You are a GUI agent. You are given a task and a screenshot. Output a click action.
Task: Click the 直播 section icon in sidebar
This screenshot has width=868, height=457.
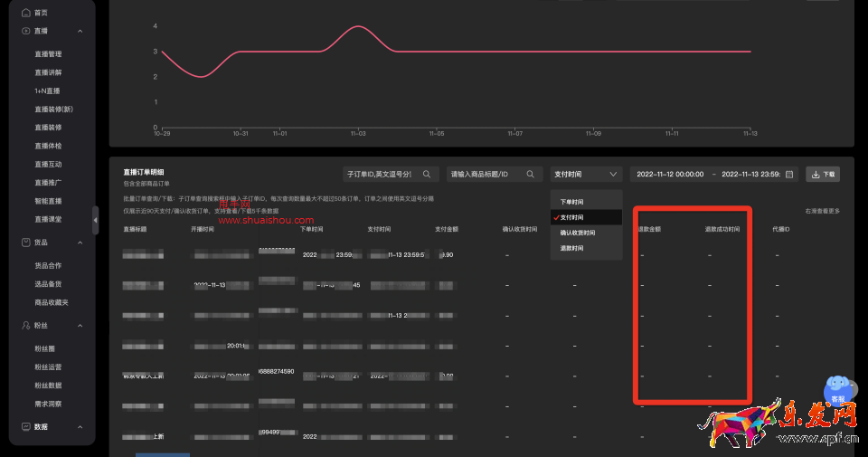pyautogui.click(x=25, y=31)
